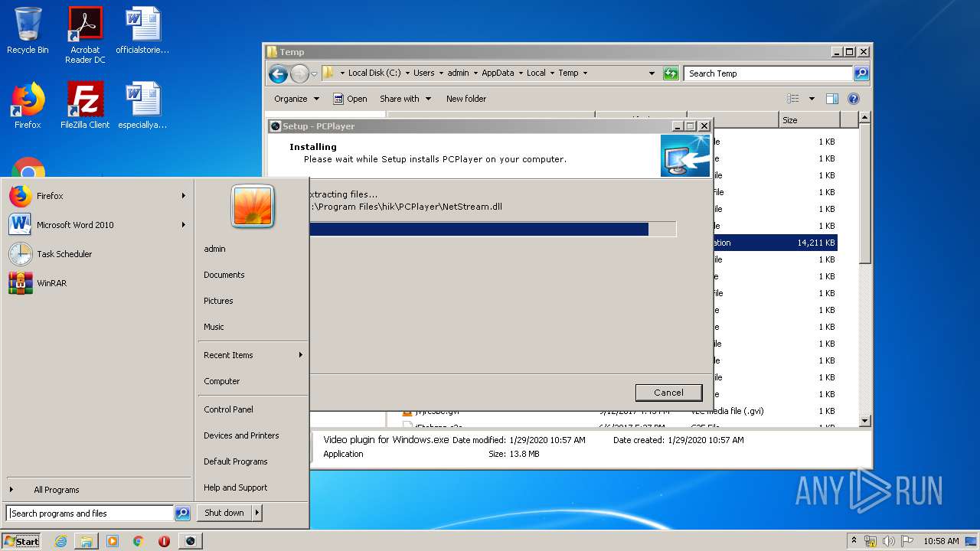Open the Recycle Bin desktop icon
The image size is (980, 551).
(28, 31)
